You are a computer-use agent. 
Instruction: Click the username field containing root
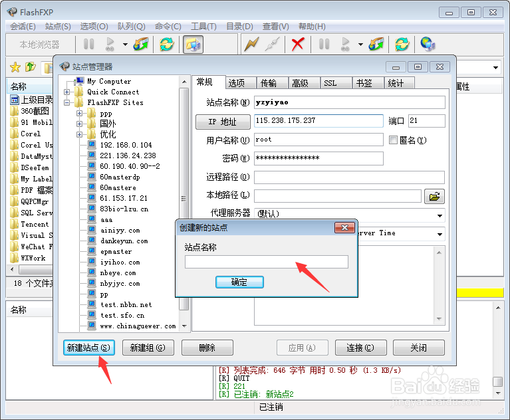tap(319, 140)
